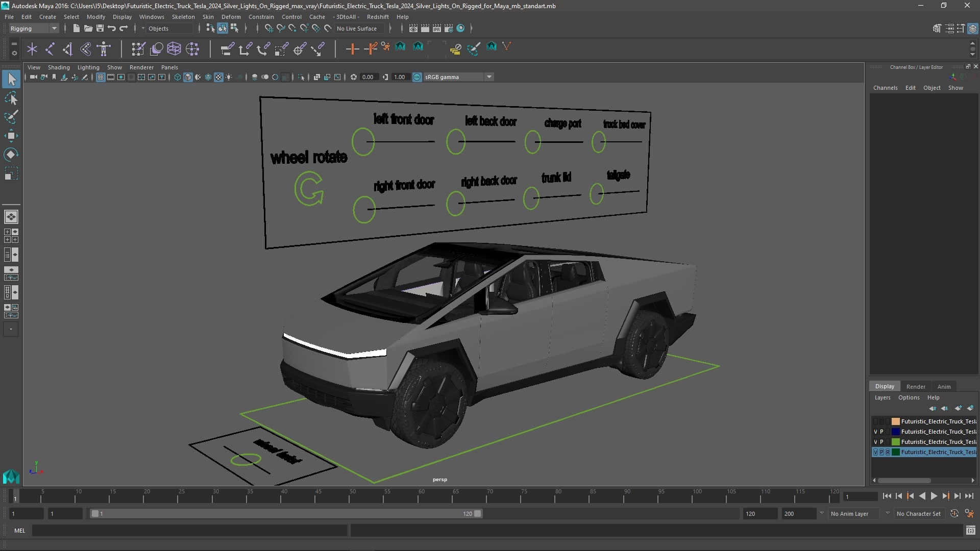This screenshot has height=551, width=980.
Task: Click the Play backwards button
Action: point(922,496)
